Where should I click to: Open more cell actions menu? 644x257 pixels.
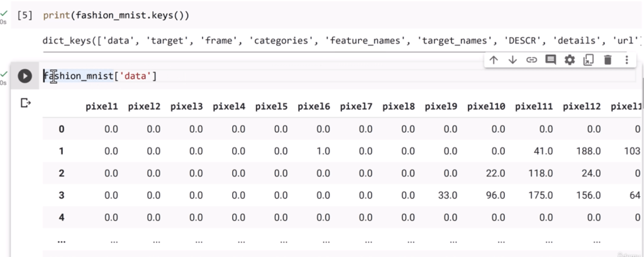626,60
